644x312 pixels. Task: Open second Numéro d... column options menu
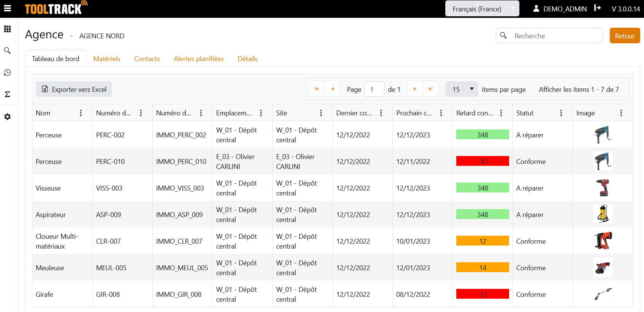click(201, 113)
